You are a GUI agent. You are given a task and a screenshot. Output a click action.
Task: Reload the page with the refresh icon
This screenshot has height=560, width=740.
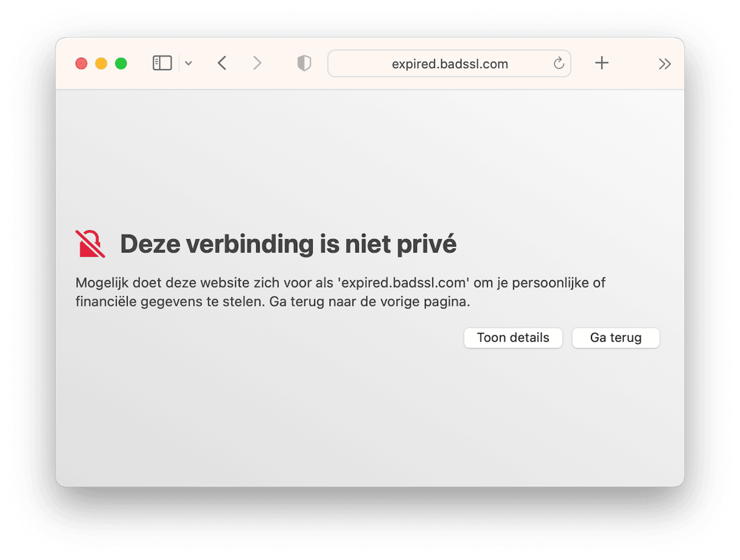click(559, 63)
